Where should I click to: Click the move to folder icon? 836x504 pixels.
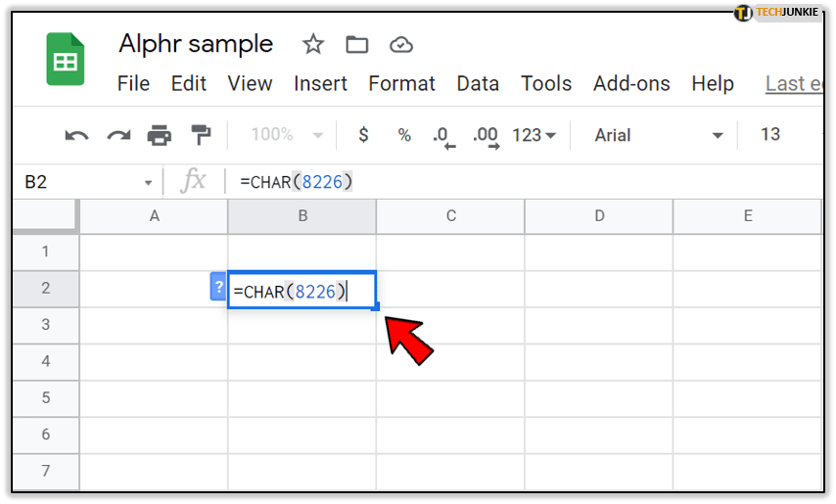356,44
